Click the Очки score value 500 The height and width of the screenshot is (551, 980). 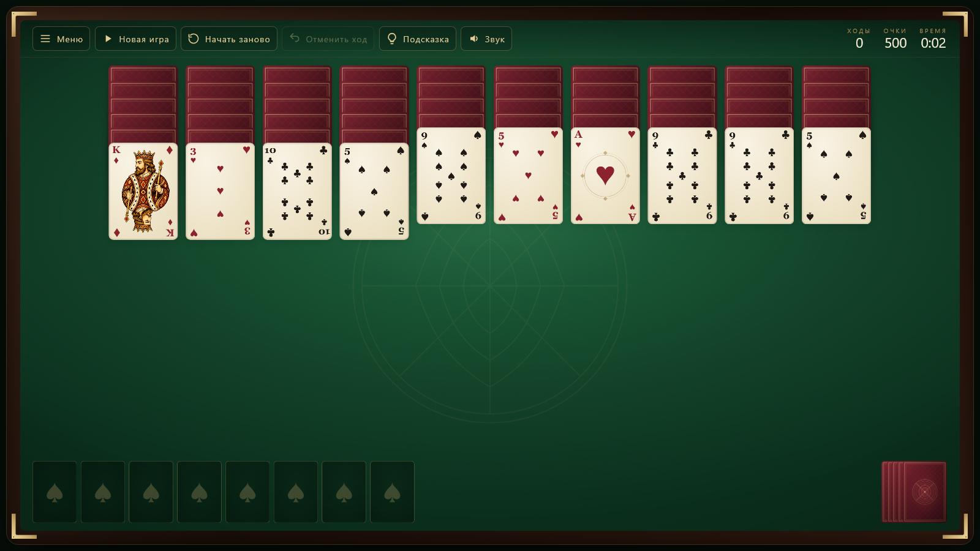(895, 43)
